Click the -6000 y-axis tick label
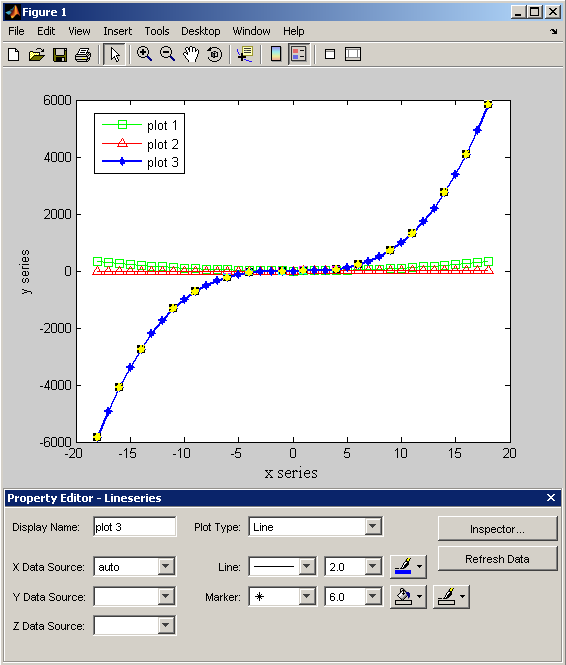Screen dimensions: 566x665 pyautogui.click(x=55, y=442)
